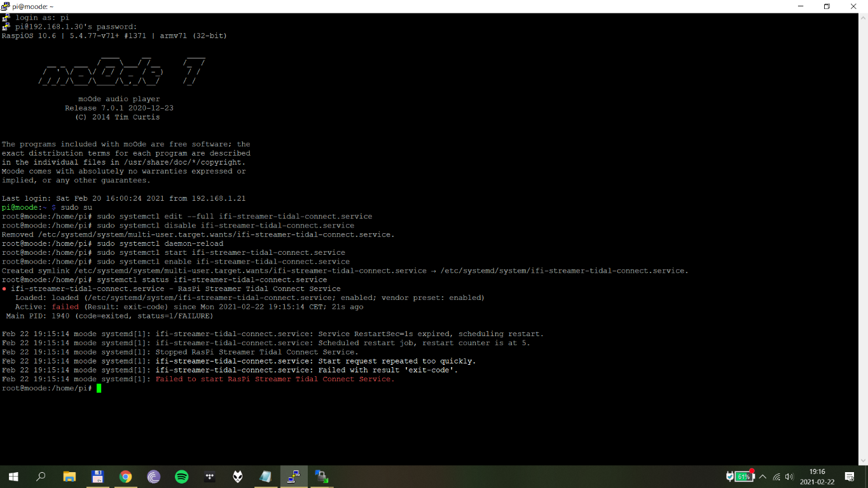
Task: Open the volume speaker tray icon
Action: tap(789, 477)
